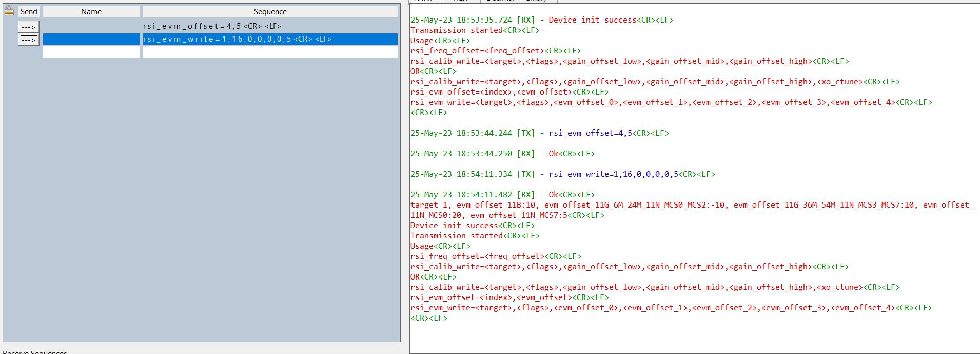Click the first RX Device init success line
The image size is (980, 354).
point(541,20)
